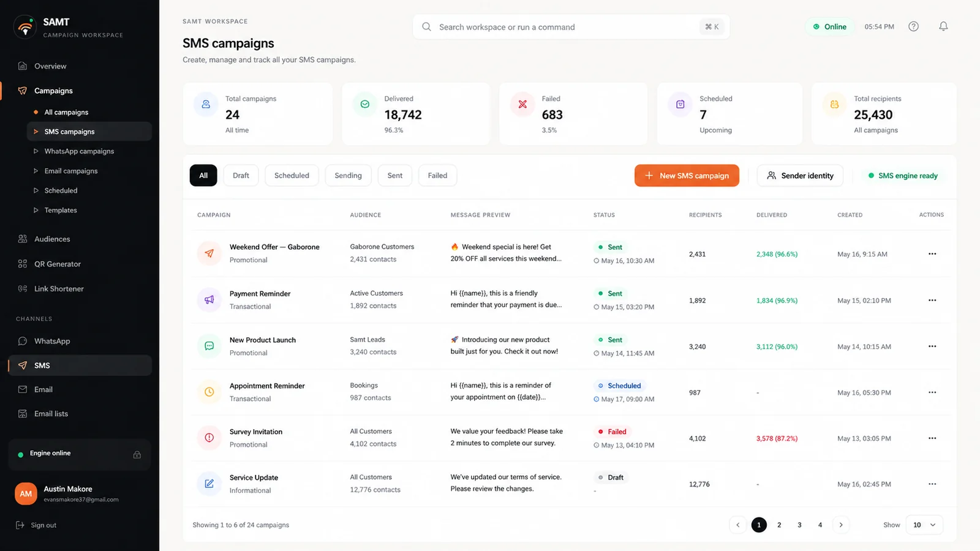This screenshot has width=980, height=551.
Task: Click the help question mark icon
Action: tap(913, 26)
